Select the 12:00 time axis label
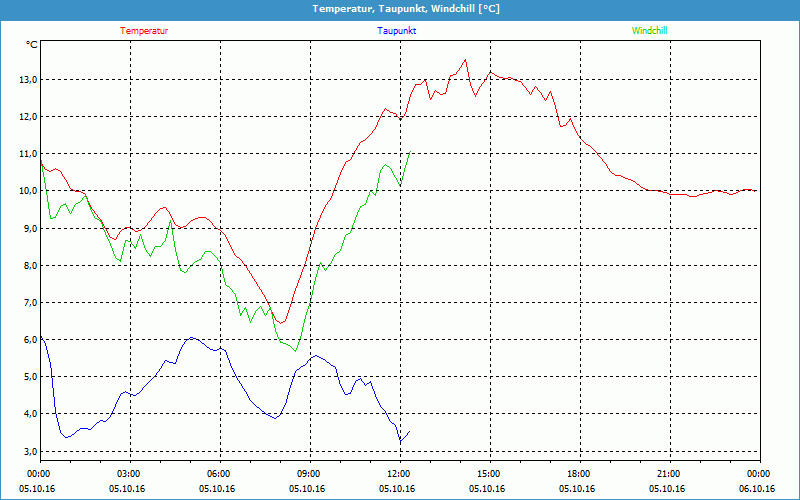This screenshot has height=500, width=800. [399, 474]
